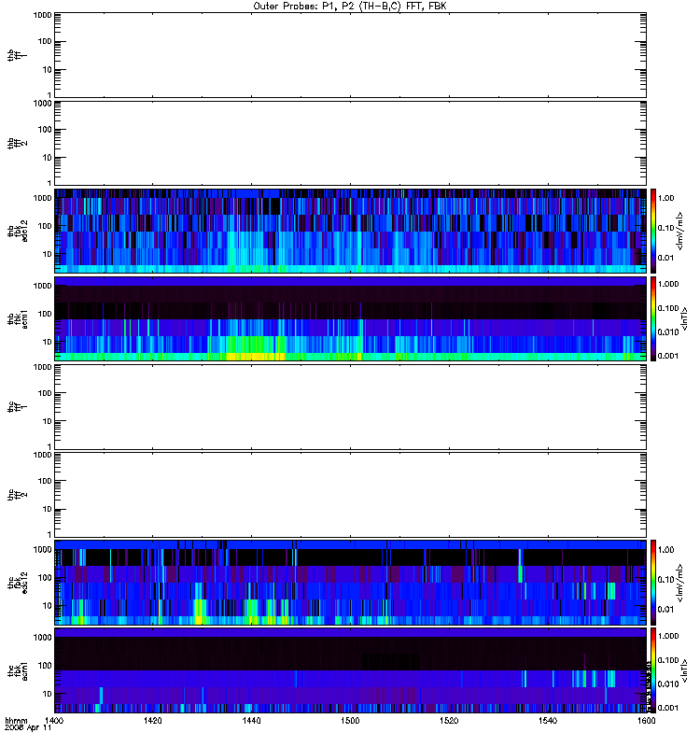Viewport: 700px width, 747px height.
Task: Click the thc fbk scm1 color bar
Action: pos(653,669)
